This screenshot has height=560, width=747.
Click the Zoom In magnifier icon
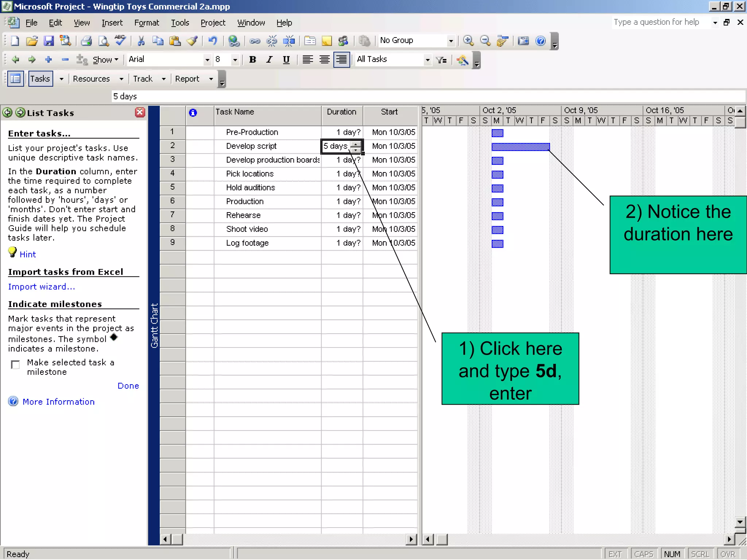pos(468,41)
